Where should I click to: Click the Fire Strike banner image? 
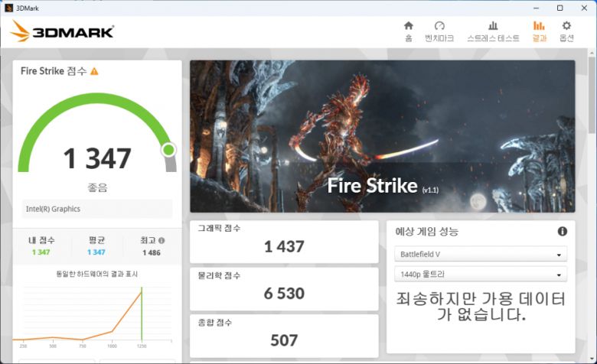click(382, 136)
